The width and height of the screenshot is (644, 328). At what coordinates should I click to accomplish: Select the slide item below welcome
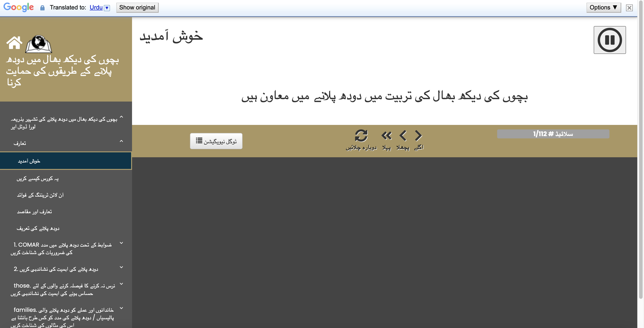pos(66,179)
